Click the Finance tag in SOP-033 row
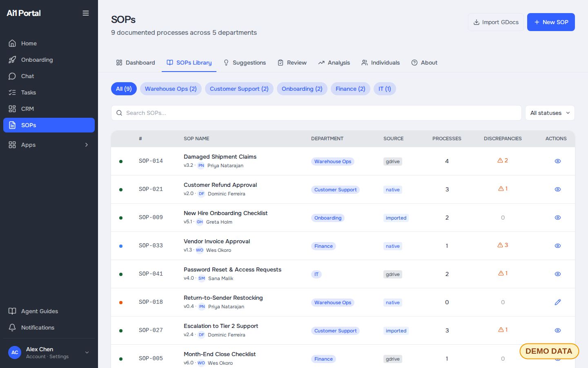Screen dimensions: 588x368 point(323,246)
